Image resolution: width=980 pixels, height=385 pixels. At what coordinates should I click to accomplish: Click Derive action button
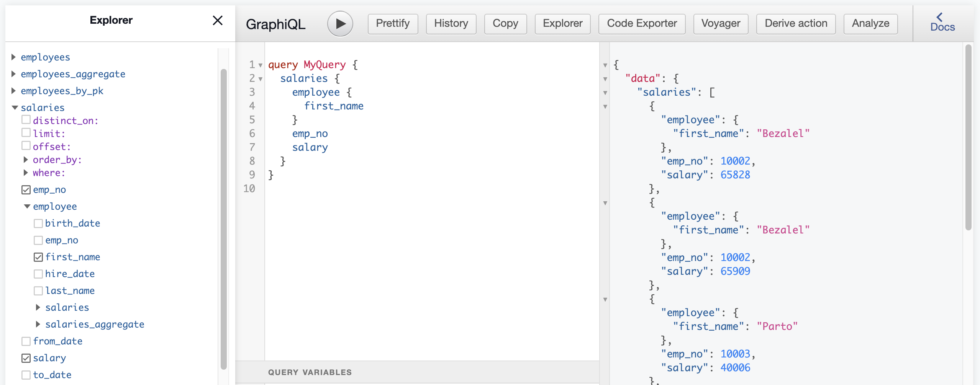tap(796, 24)
